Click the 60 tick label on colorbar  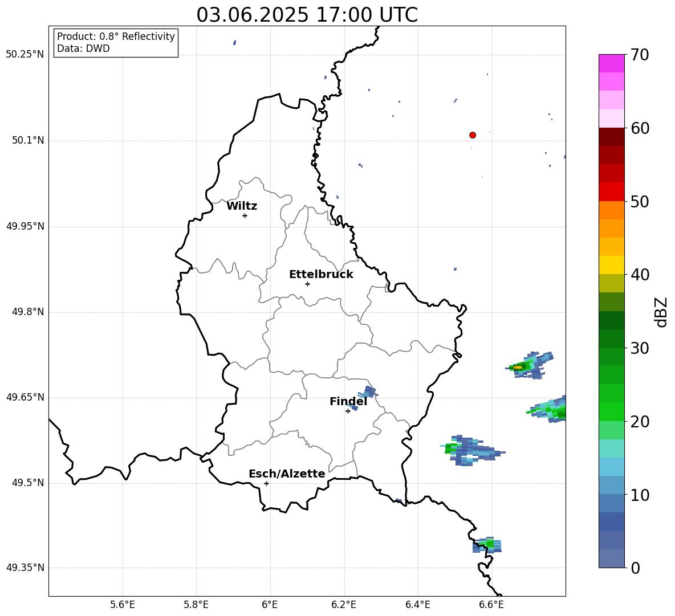(639, 128)
